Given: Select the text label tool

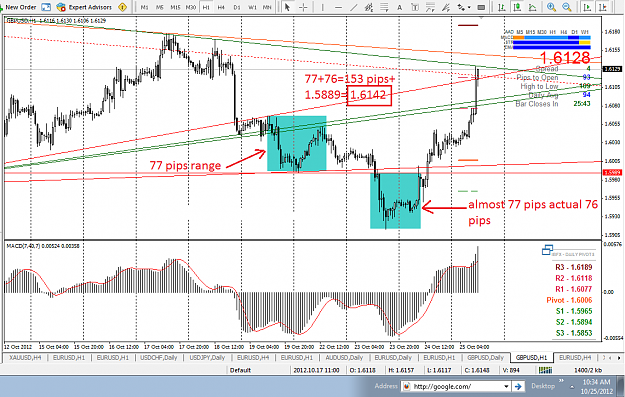Looking at the screenshot, I should coord(415,7).
